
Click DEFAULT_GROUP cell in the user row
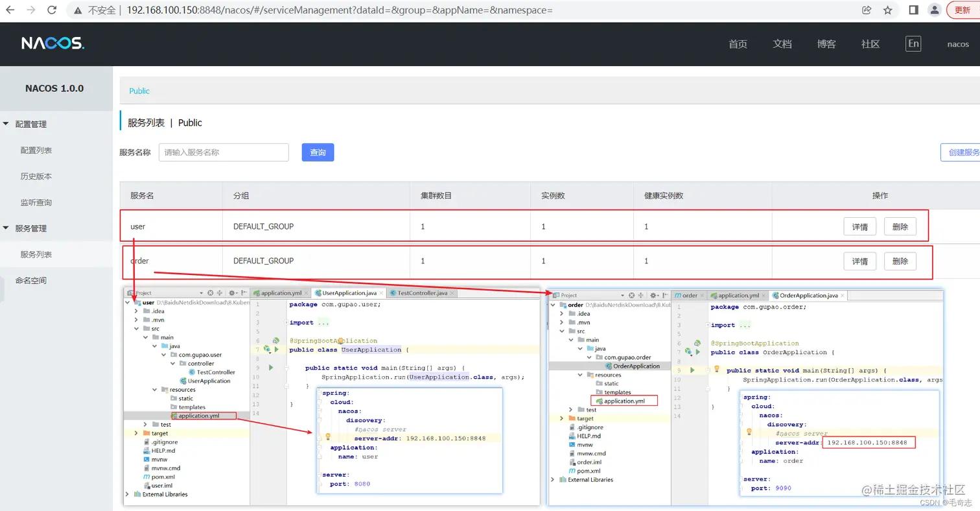(263, 226)
